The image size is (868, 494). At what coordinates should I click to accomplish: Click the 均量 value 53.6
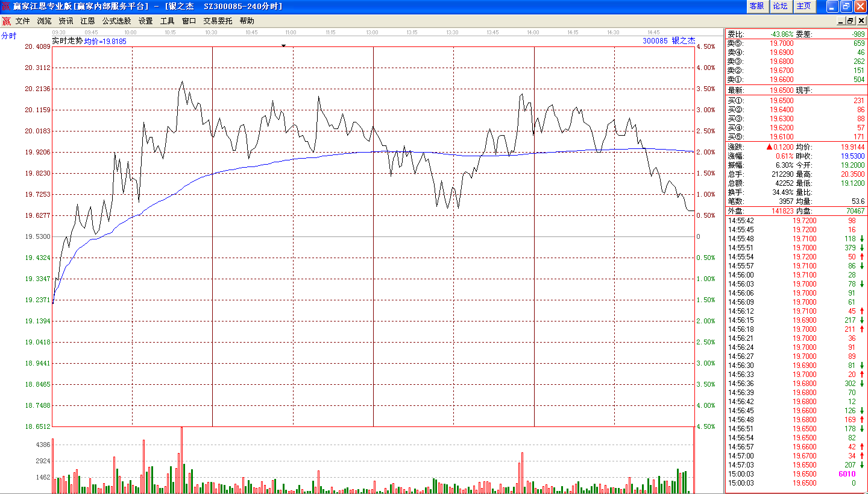click(x=859, y=201)
